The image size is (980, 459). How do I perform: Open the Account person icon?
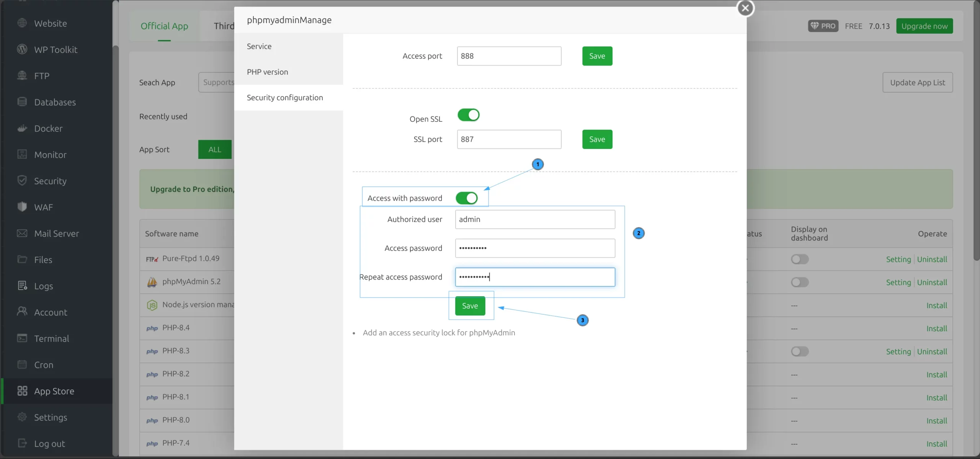tap(22, 312)
